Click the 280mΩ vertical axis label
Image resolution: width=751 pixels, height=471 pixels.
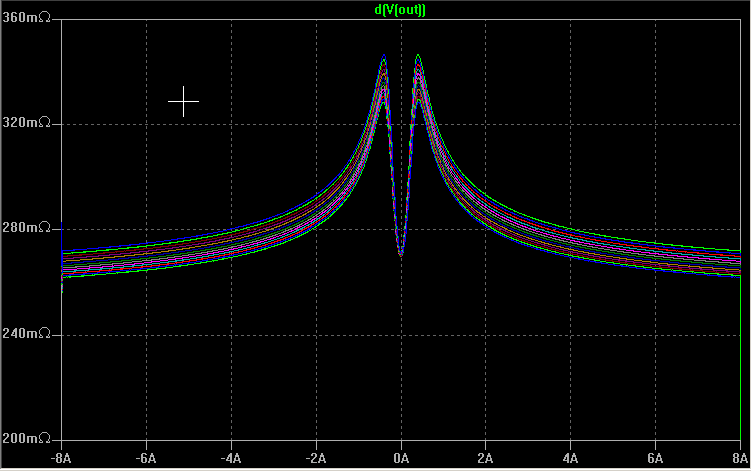tap(26, 227)
